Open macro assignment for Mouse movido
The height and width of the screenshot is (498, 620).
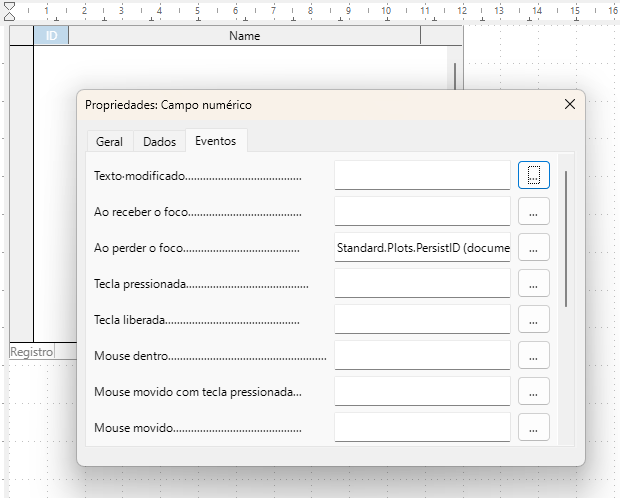point(534,427)
